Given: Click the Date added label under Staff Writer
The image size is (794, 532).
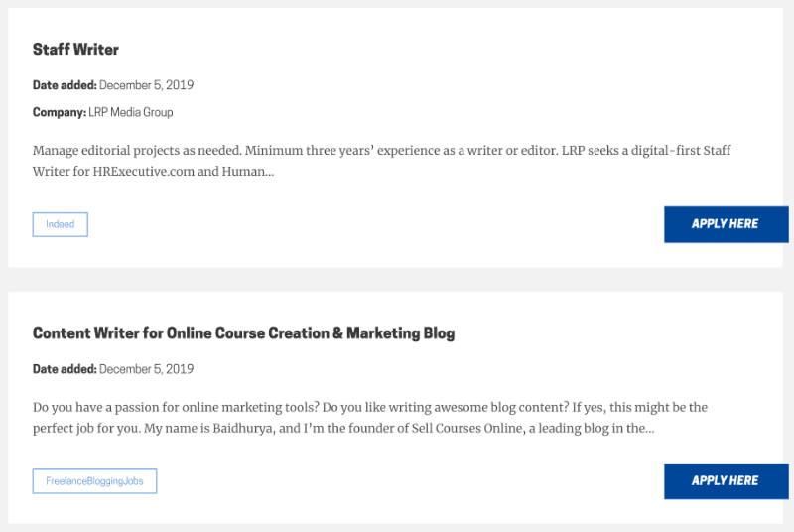Looking at the screenshot, I should [x=65, y=85].
